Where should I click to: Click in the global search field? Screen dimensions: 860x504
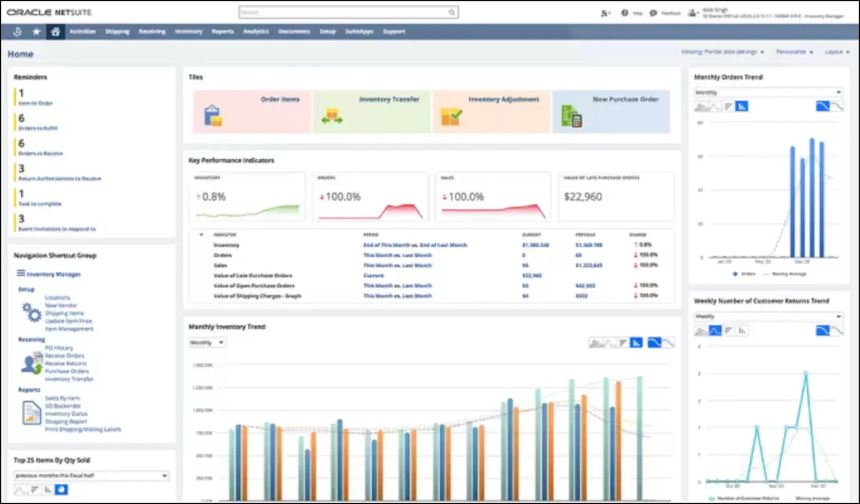(343, 12)
